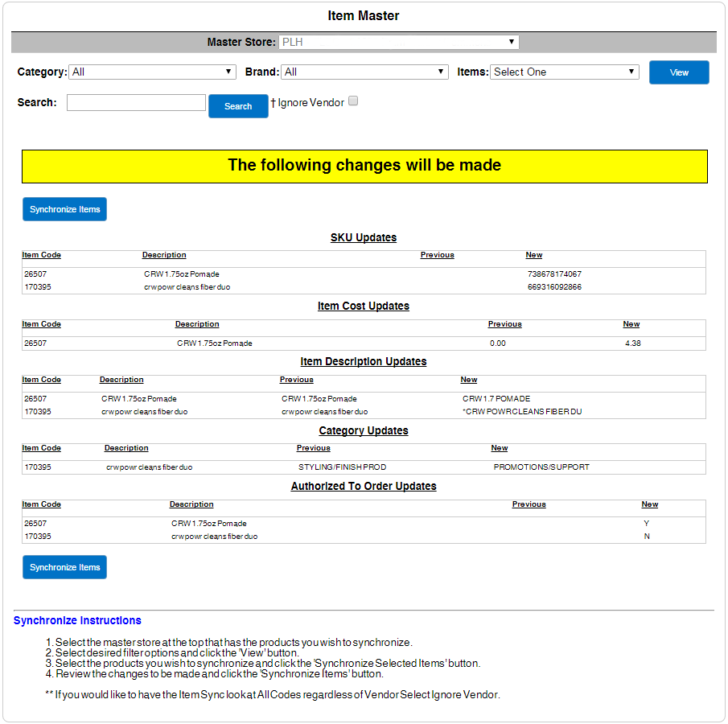The height and width of the screenshot is (724, 728).
Task: Click the Previous header in Item Cost Updates
Action: (x=504, y=324)
